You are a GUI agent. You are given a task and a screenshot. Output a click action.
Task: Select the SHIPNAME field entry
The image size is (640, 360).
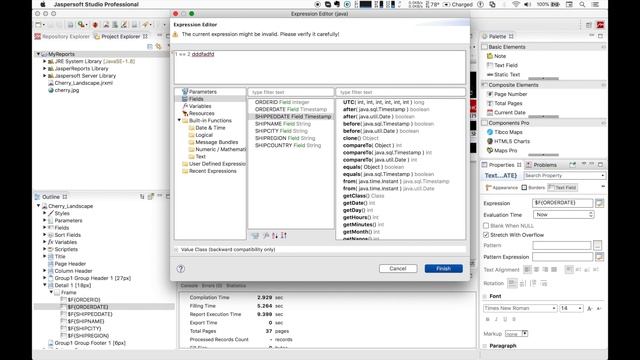[283, 124]
